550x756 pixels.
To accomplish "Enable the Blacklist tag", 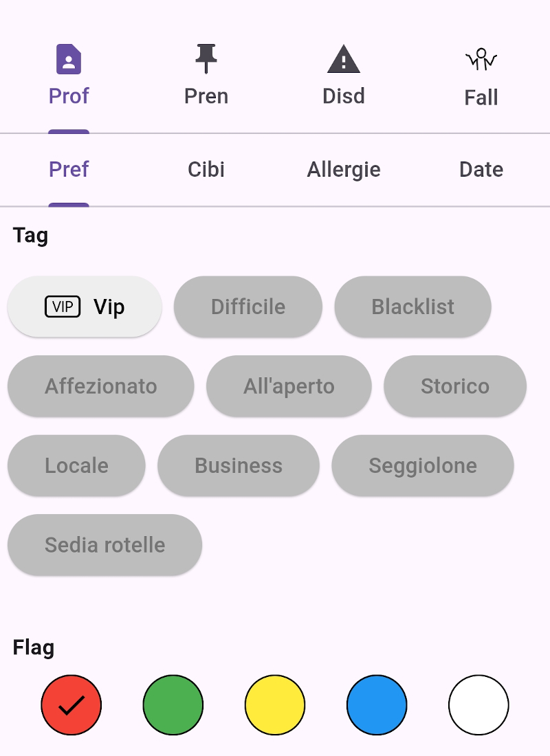I will point(413,307).
